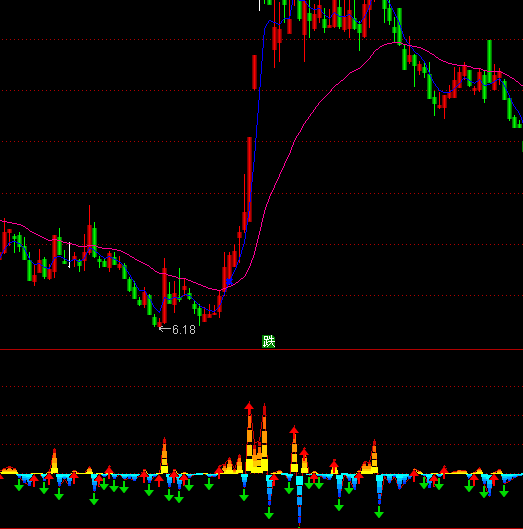
Task: Click the deepest cyan-blue indicator bar
Action: click(299, 501)
